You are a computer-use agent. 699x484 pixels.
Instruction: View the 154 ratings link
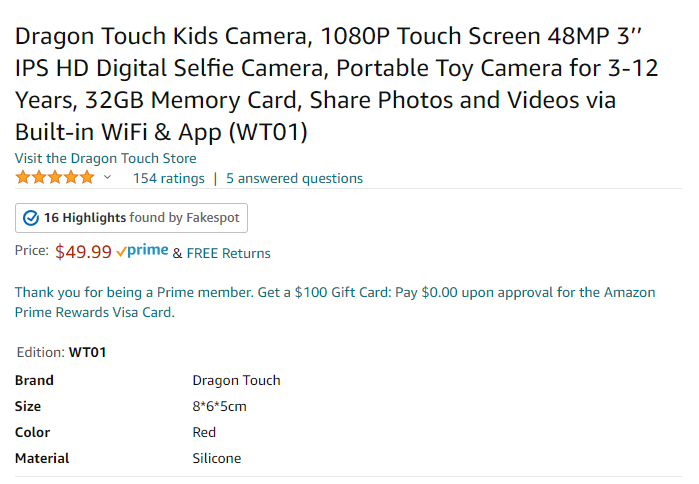pos(169,178)
